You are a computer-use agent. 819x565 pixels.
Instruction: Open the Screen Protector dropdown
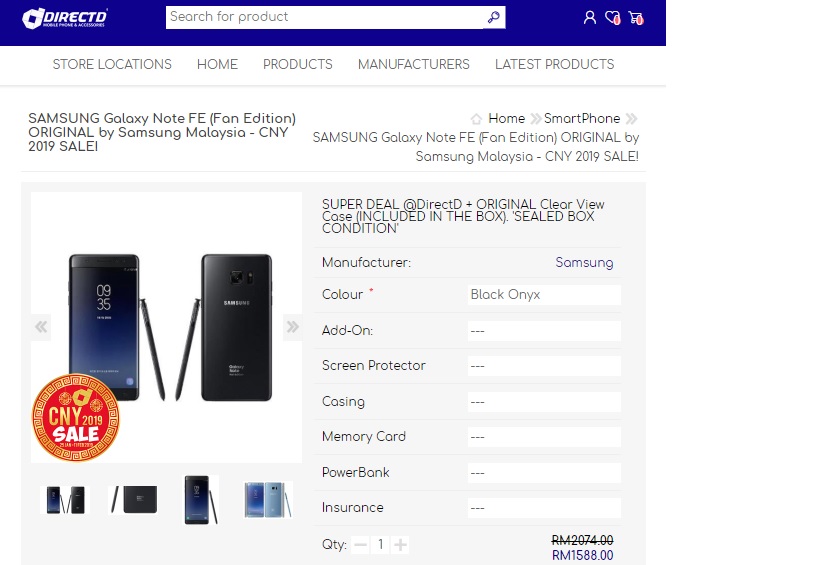(x=544, y=366)
